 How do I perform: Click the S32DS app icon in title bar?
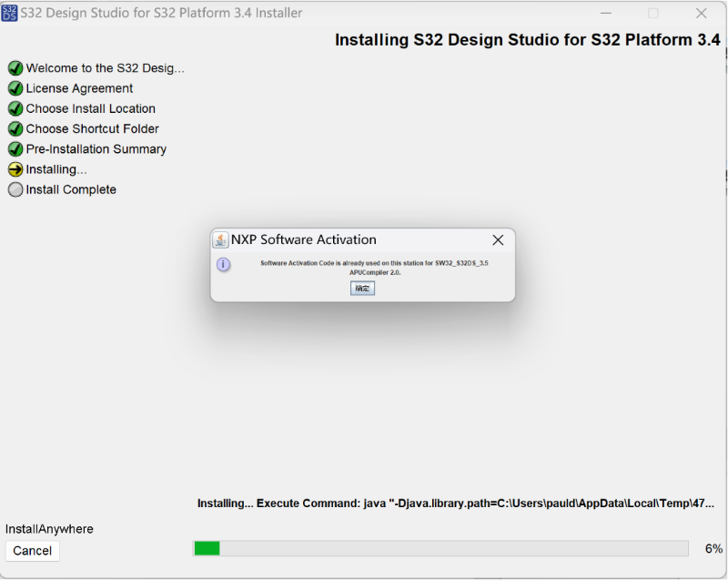(9, 13)
